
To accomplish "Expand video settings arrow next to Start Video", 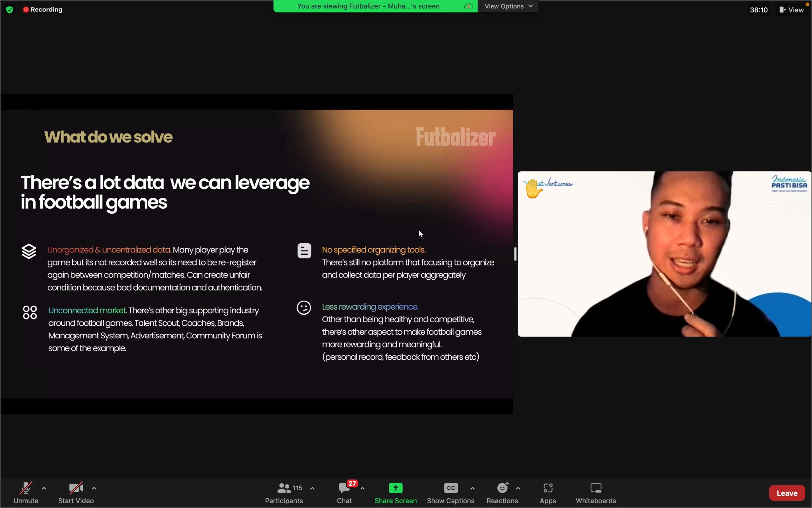I will (94, 488).
